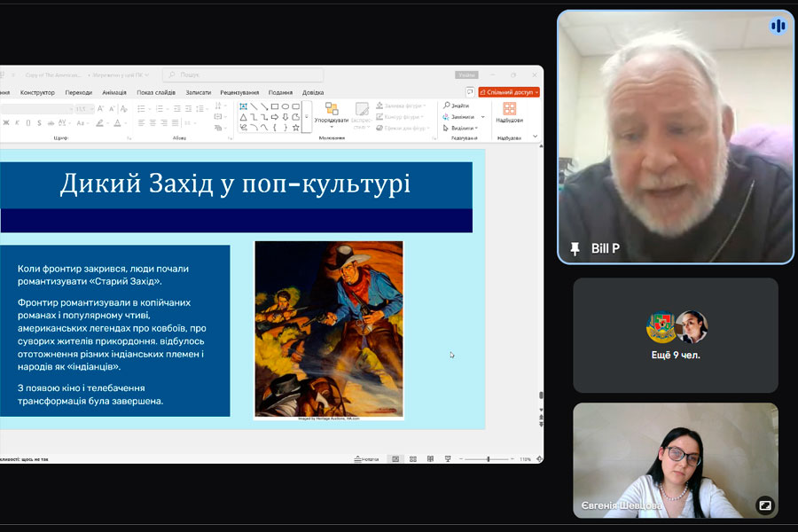Screen dimensions: 798x532
Task: Toggle Нотатки notes pane
Action: click(366, 459)
